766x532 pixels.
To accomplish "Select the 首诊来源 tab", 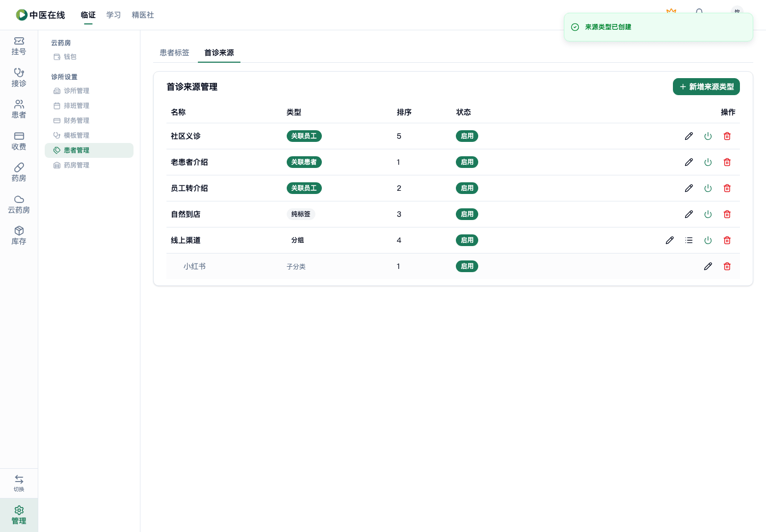I will 219,53.
